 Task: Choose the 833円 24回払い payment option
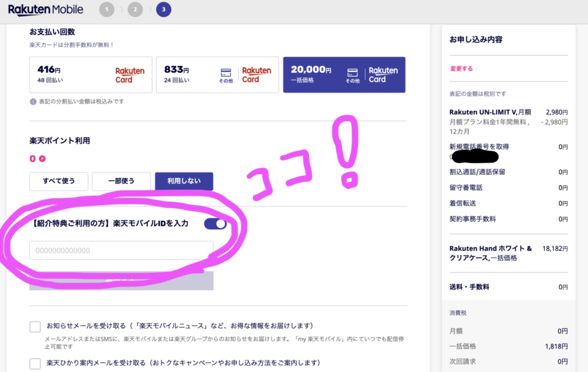click(x=218, y=75)
